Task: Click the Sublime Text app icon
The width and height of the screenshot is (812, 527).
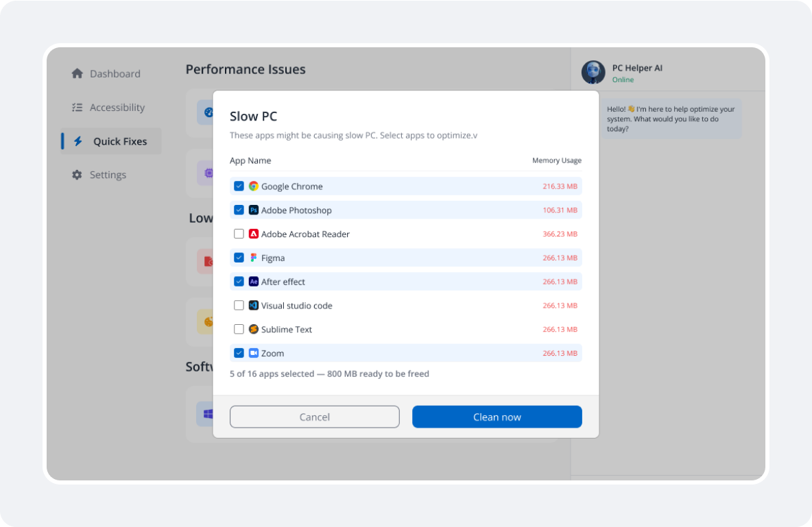Action: point(254,330)
